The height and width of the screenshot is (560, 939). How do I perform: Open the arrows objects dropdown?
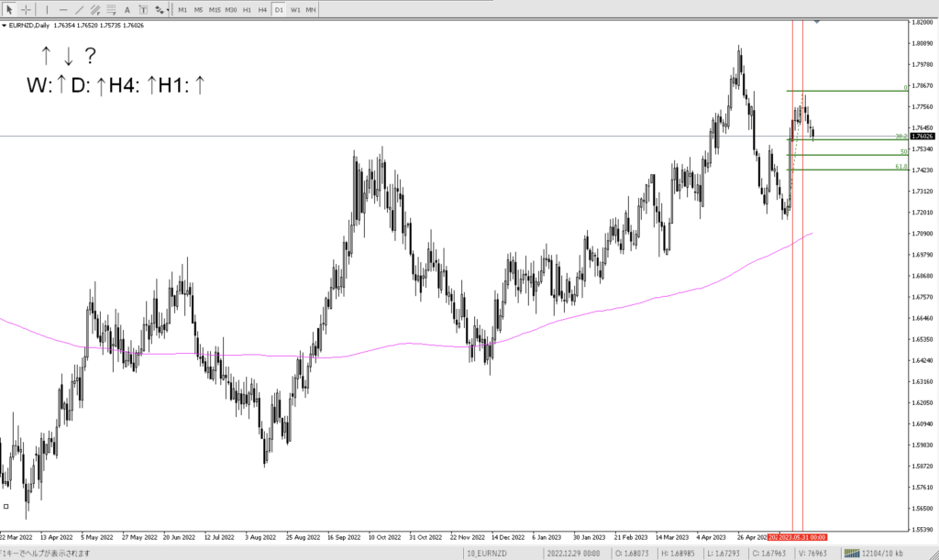pyautogui.click(x=161, y=9)
